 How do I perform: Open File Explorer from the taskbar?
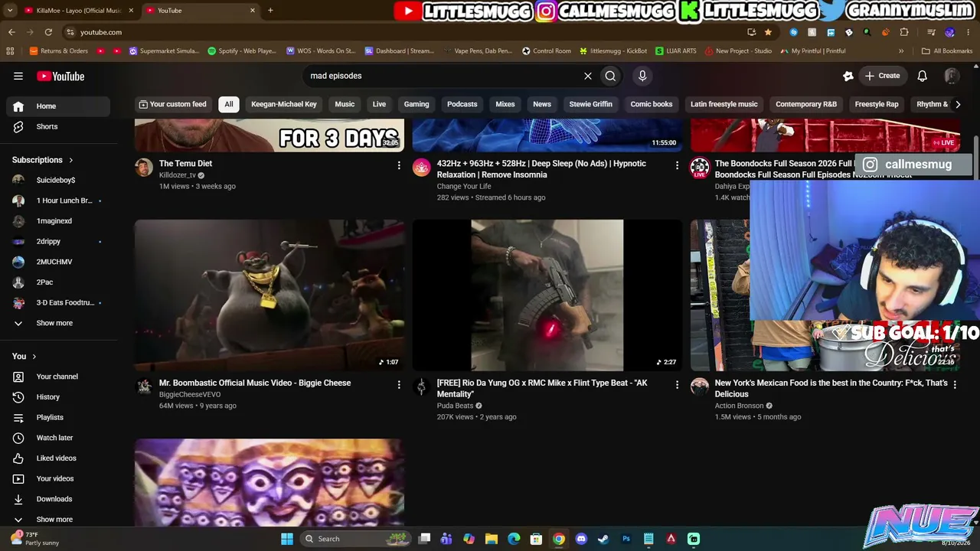(492, 539)
